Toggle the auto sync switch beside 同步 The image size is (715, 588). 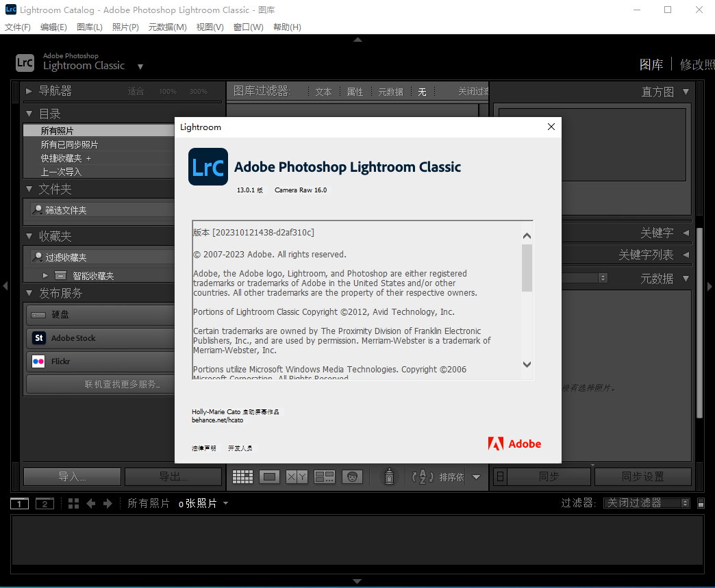coord(500,477)
